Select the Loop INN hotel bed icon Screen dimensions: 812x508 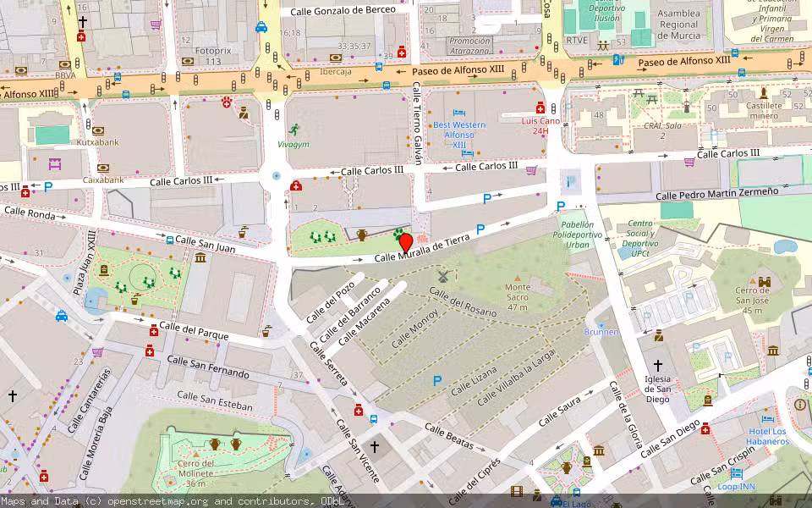[736, 473]
